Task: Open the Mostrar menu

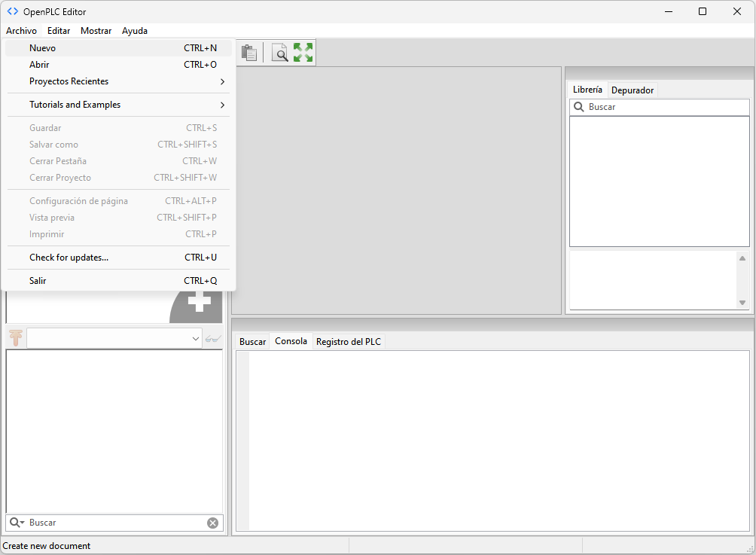Action: (96, 31)
